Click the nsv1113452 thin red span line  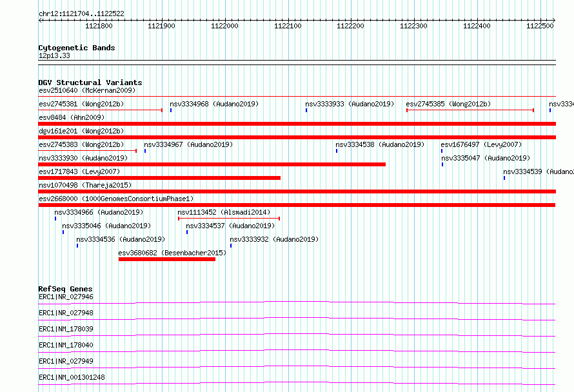(x=229, y=219)
